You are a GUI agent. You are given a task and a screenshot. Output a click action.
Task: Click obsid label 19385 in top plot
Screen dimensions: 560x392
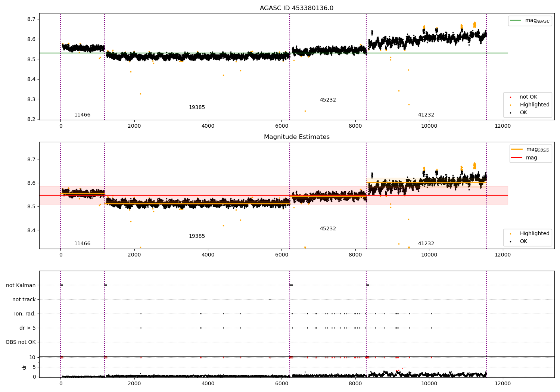tap(197, 108)
